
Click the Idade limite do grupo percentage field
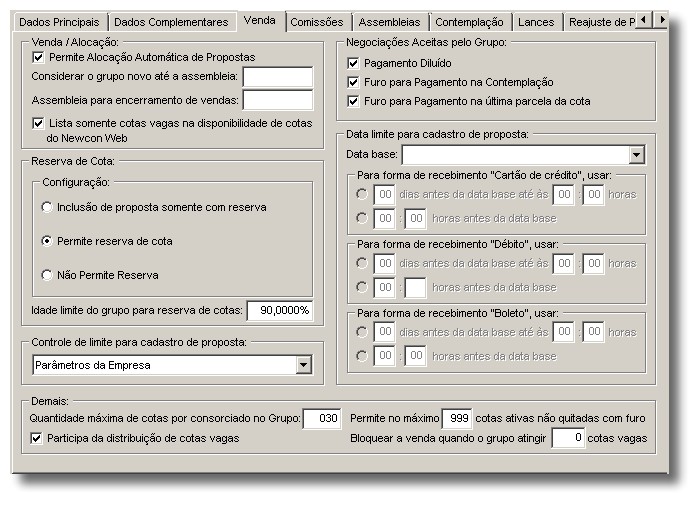280,311
